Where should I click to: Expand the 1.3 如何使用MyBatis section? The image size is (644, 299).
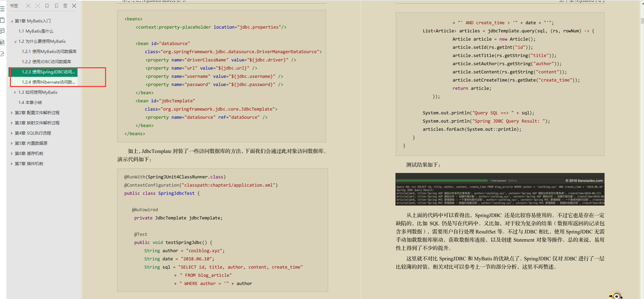(x=15, y=92)
